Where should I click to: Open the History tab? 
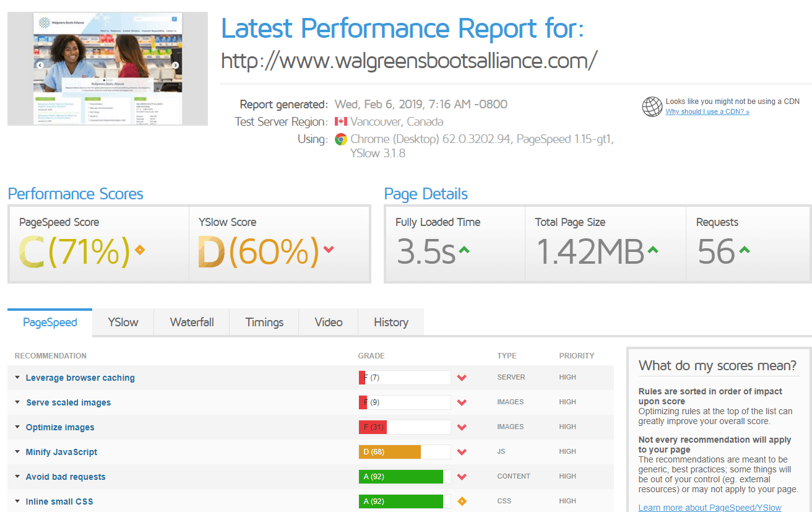pyautogui.click(x=391, y=323)
